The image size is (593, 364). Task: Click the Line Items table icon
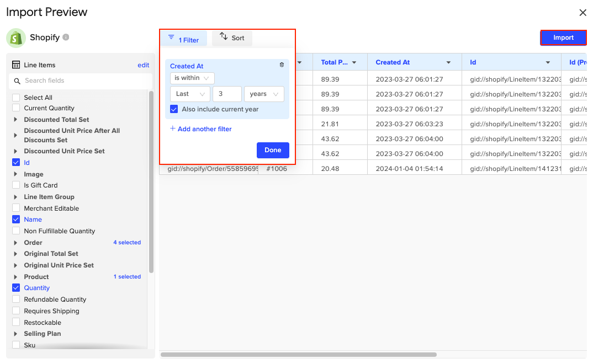16,65
